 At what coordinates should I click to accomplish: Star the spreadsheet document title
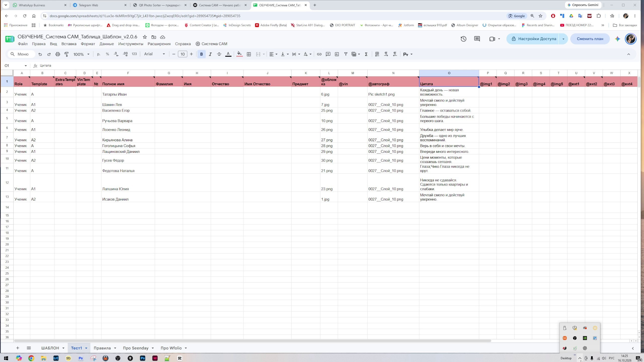point(145,37)
